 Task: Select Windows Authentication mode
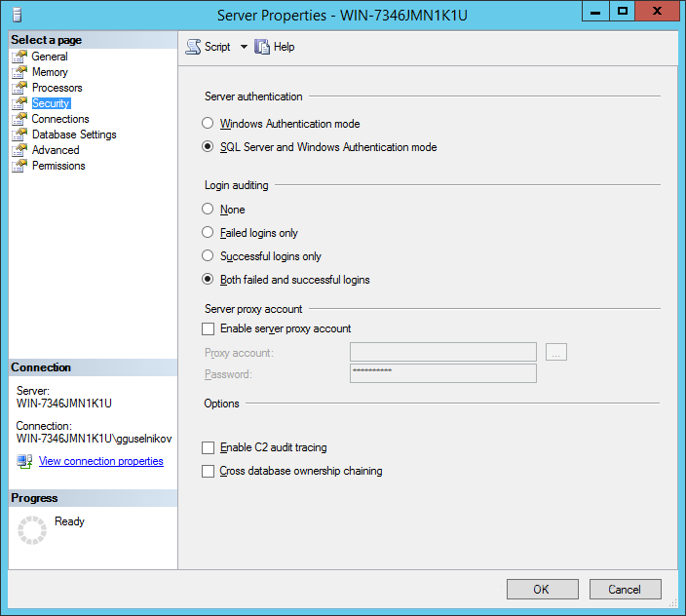(x=208, y=124)
